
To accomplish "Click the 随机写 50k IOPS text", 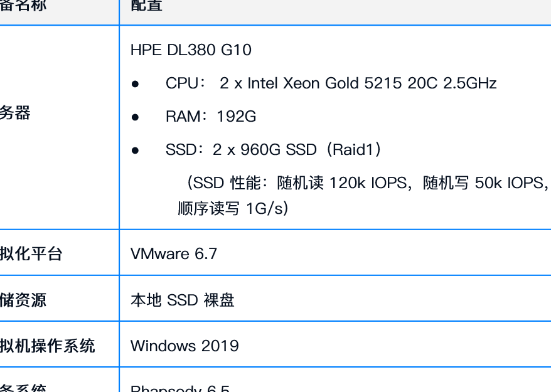I will point(483,183).
